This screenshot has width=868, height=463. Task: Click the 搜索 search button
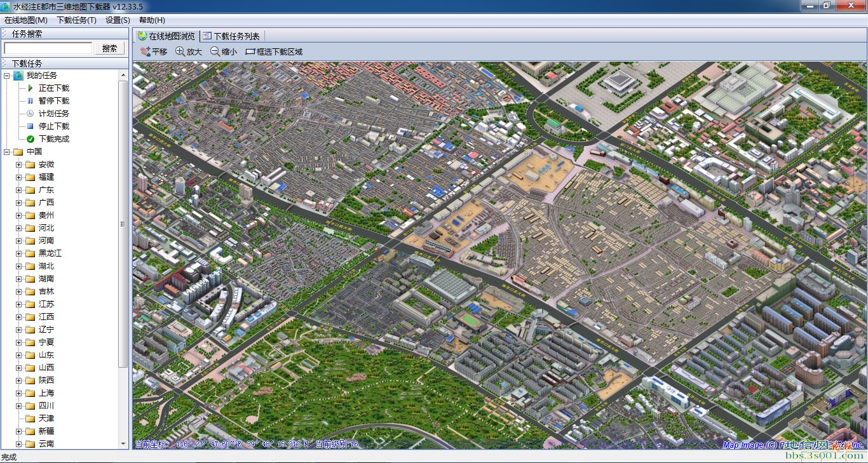click(110, 48)
